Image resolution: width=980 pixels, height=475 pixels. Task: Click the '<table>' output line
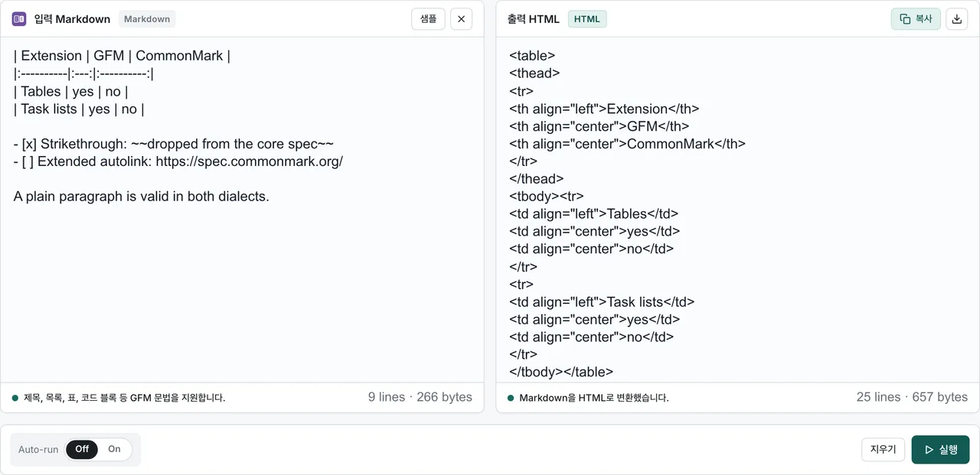[x=532, y=56]
